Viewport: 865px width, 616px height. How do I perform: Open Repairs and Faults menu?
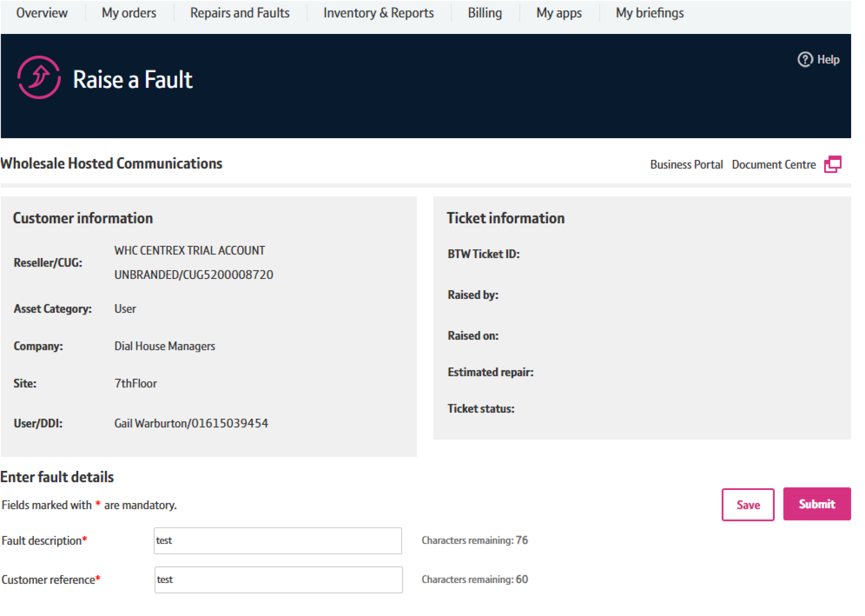point(239,13)
